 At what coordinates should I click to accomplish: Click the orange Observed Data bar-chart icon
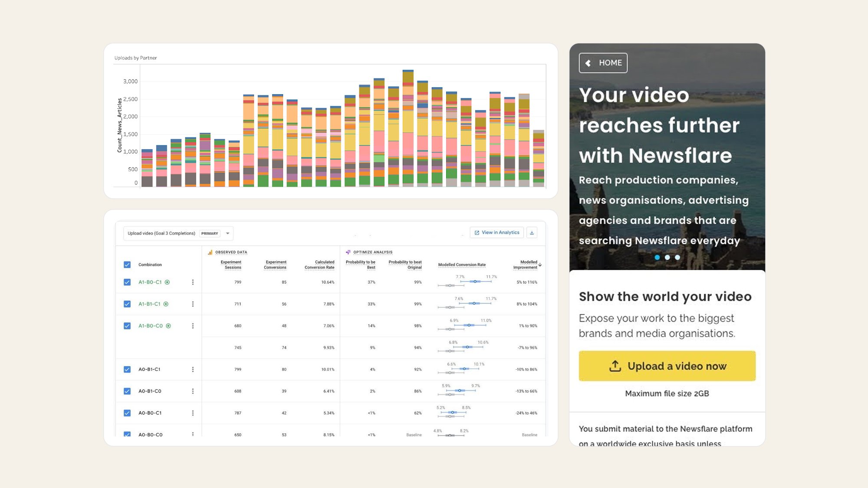(209, 252)
